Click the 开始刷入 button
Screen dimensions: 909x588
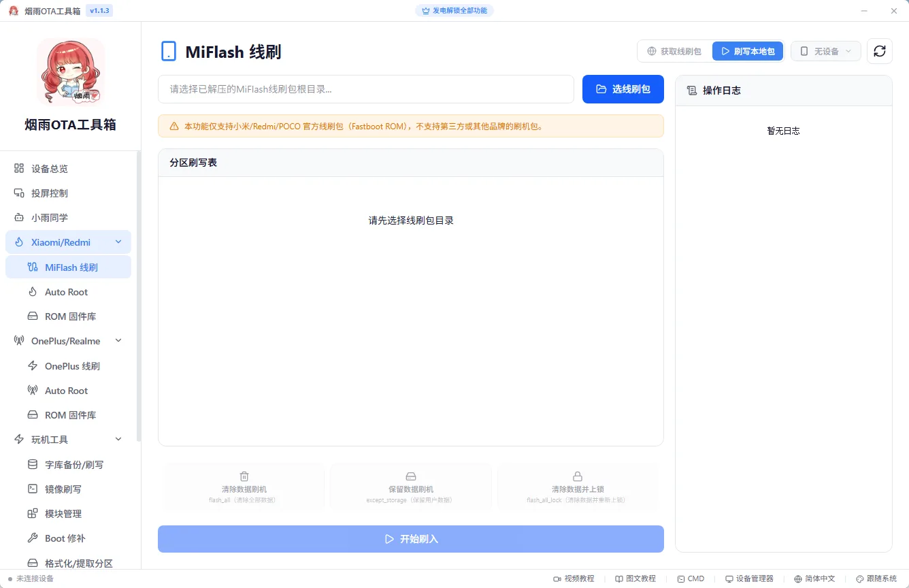pyautogui.click(x=411, y=539)
